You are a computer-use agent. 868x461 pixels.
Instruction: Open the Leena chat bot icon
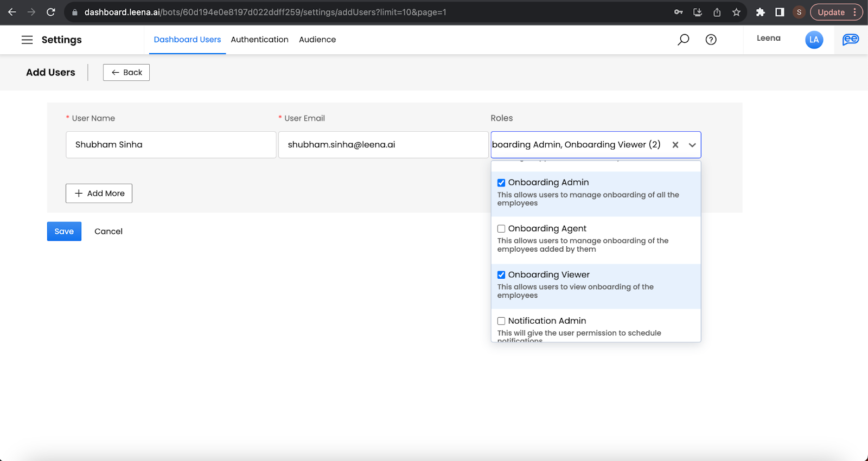pyautogui.click(x=851, y=39)
